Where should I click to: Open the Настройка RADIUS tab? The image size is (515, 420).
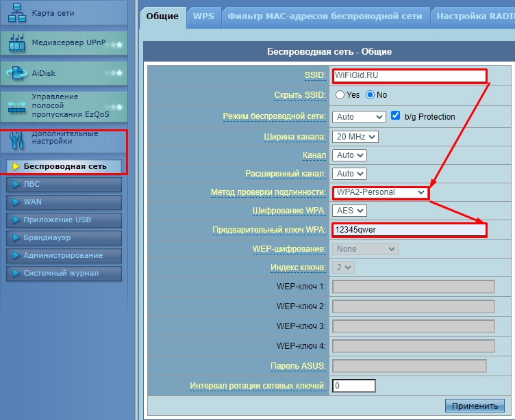point(473,16)
